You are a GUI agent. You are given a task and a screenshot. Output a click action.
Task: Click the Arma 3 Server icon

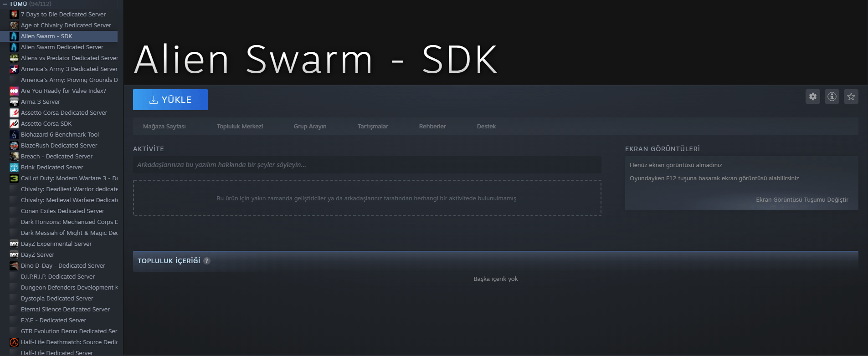click(x=14, y=102)
